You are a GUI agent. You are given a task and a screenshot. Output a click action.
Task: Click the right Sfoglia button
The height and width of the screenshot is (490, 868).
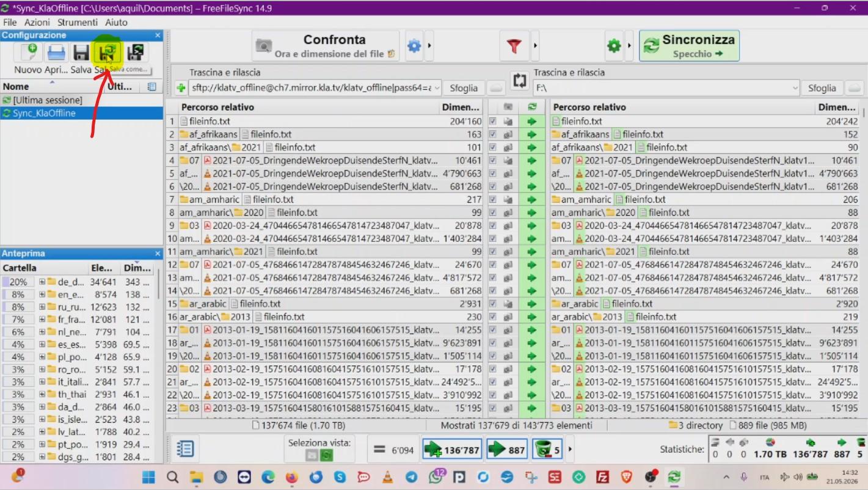click(822, 88)
